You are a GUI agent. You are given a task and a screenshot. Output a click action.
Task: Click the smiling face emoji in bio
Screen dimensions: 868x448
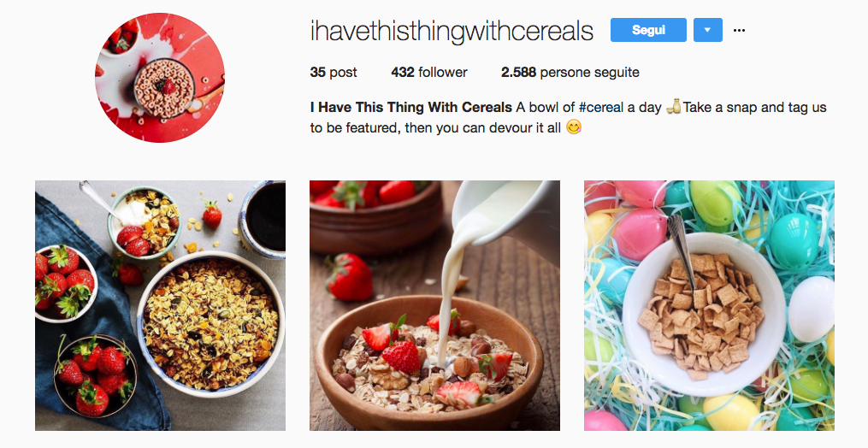(574, 128)
